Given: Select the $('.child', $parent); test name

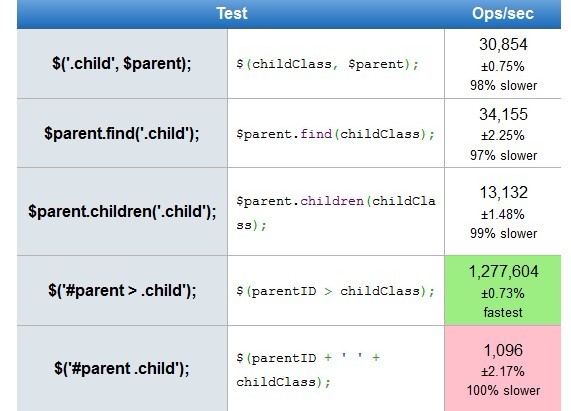Looking at the screenshot, I should [122, 63].
